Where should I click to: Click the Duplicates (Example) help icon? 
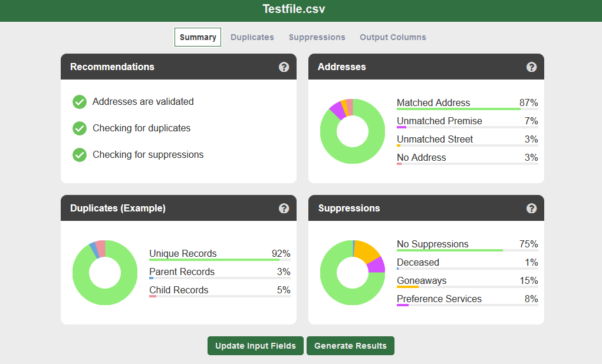pyautogui.click(x=284, y=209)
